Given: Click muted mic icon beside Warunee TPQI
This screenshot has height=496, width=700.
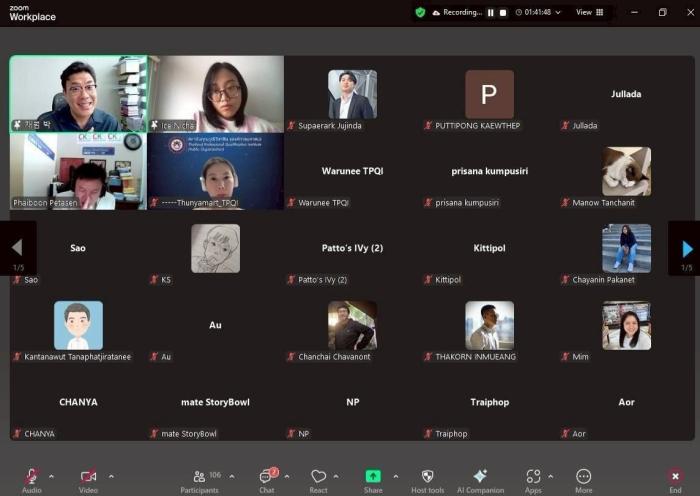Looking at the screenshot, I should 291,203.
